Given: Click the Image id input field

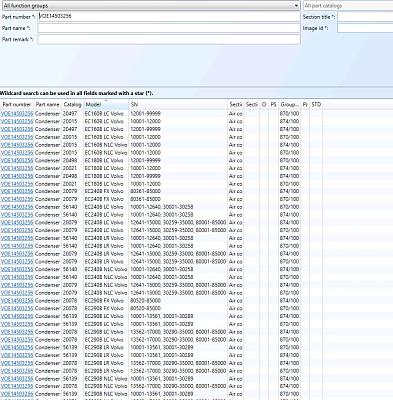Looking at the screenshot, I should (x=365, y=28).
